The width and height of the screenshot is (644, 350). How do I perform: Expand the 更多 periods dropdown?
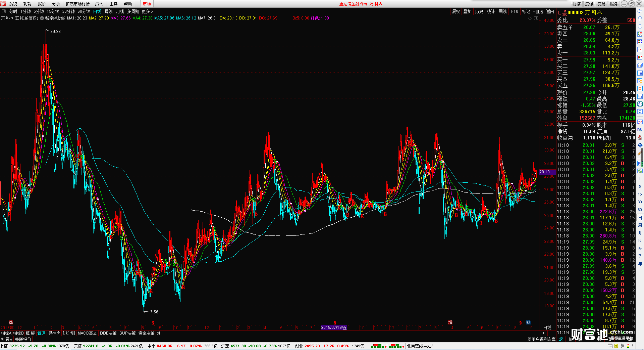click(x=147, y=11)
